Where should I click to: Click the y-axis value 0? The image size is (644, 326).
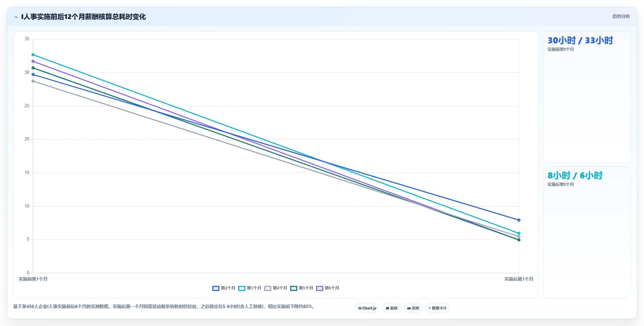[x=28, y=273]
